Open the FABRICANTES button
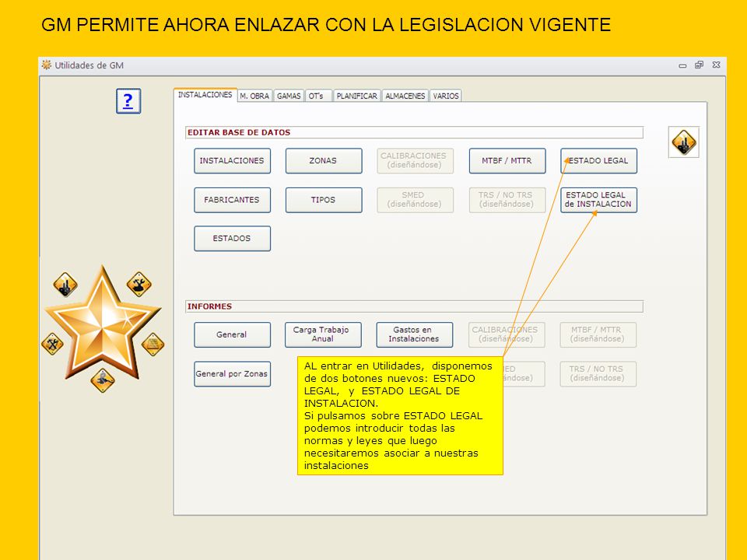The height and width of the screenshot is (560, 747). 232,200
